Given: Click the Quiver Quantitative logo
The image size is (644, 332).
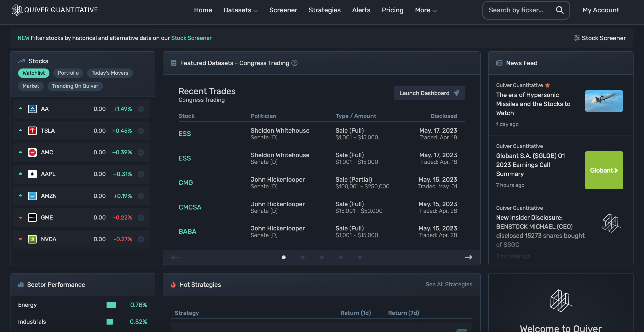Looking at the screenshot, I should pos(16,10).
